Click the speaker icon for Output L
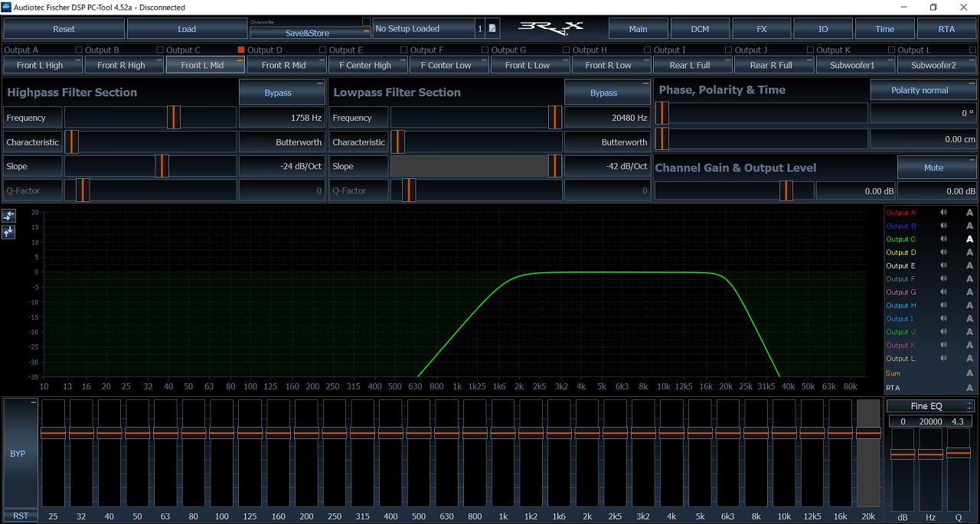This screenshot has height=524, width=980. 944,359
